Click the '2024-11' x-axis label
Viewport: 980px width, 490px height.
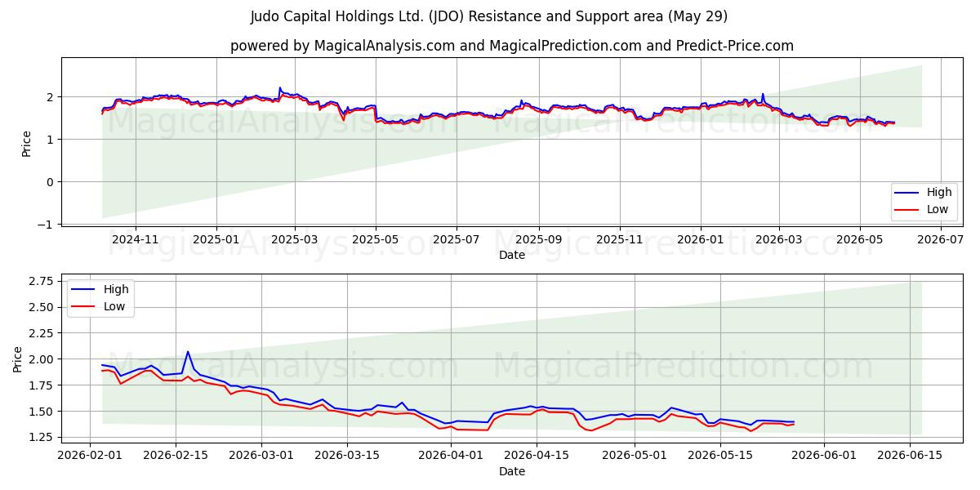[135, 239]
